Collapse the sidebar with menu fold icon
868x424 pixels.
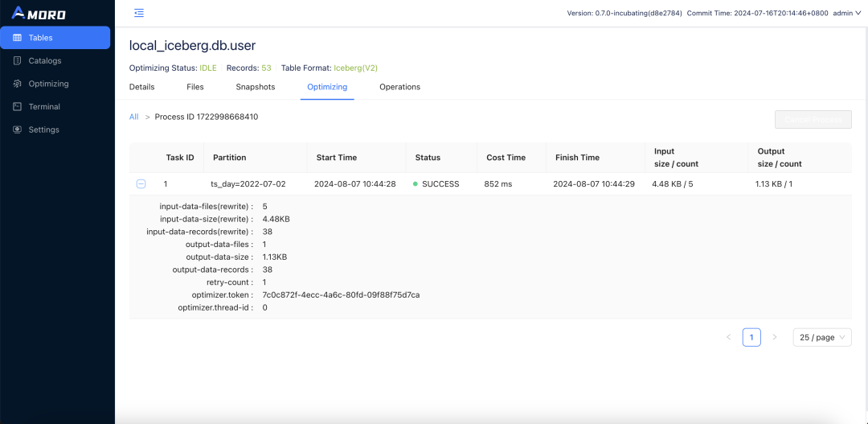(139, 13)
